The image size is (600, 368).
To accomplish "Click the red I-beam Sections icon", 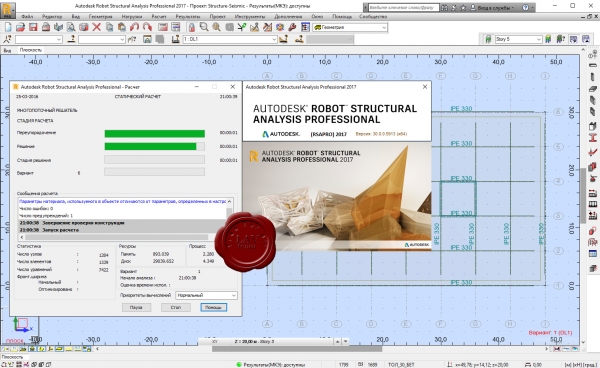I will click(x=593, y=138).
